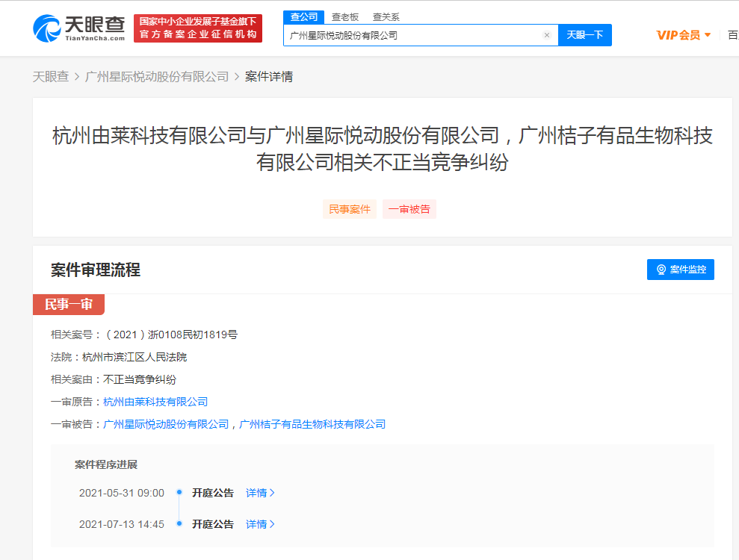Expand 详情 for the 2021-07-13 开庭公告

(259, 523)
